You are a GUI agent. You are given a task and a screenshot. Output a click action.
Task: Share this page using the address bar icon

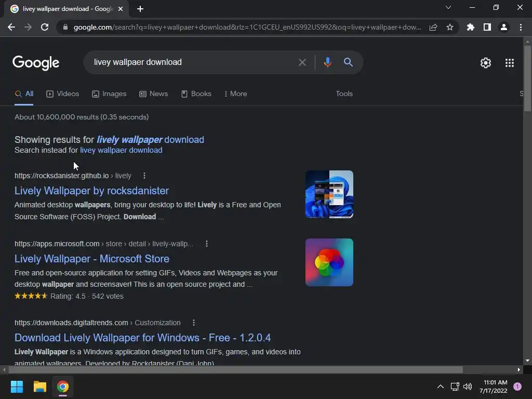(433, 27)
